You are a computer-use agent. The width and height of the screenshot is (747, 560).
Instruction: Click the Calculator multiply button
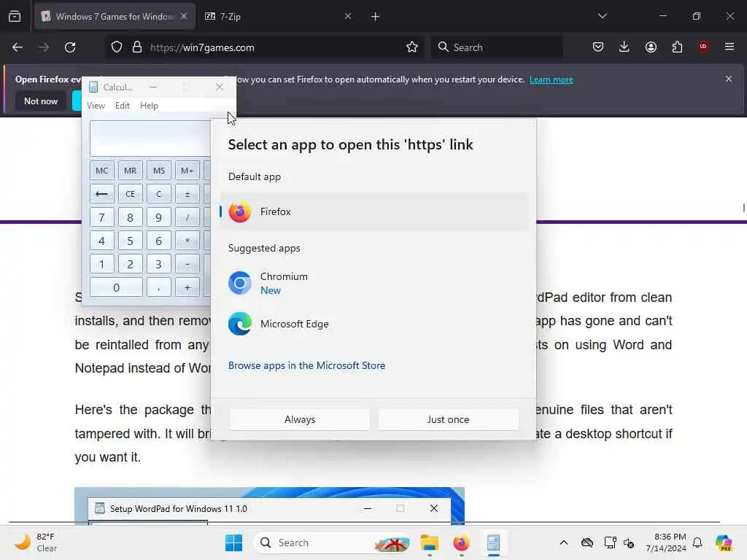[187, 241]
